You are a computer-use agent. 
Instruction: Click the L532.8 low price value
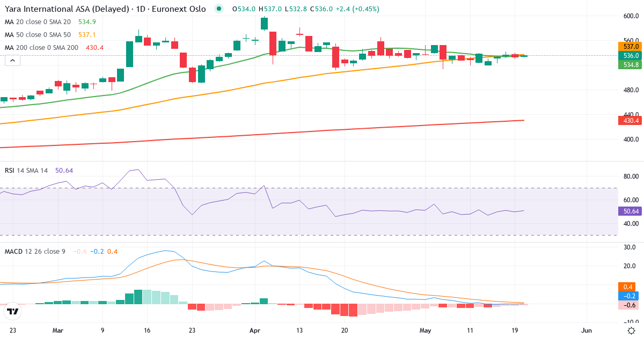pos(295,9)
